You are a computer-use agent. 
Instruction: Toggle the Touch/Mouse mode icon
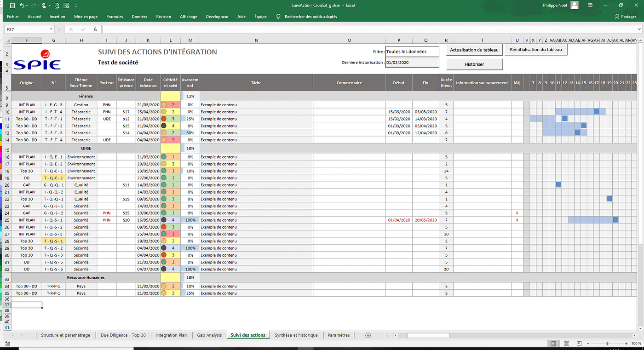point(44,6)
